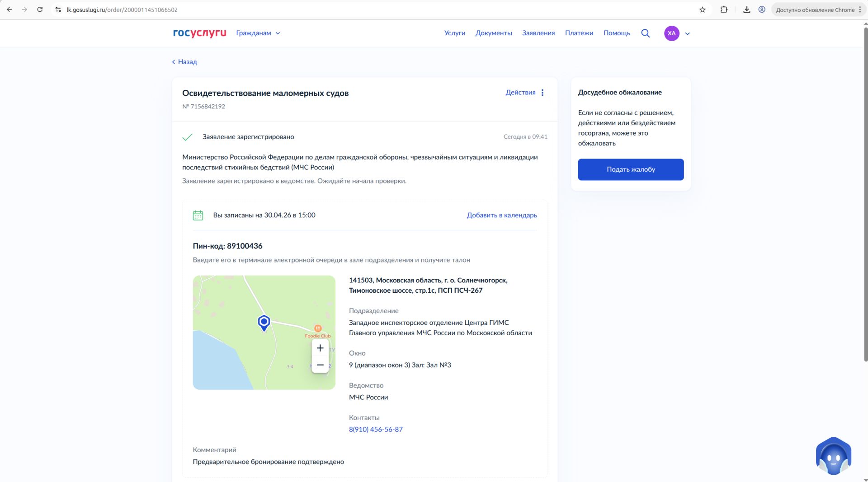Click the calendar appointment icon
This screenshot has height=482, width=868.
[x=198, y=215]
